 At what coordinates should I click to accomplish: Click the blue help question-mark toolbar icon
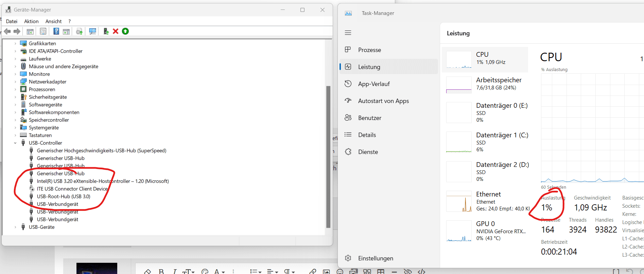point(56,31)
